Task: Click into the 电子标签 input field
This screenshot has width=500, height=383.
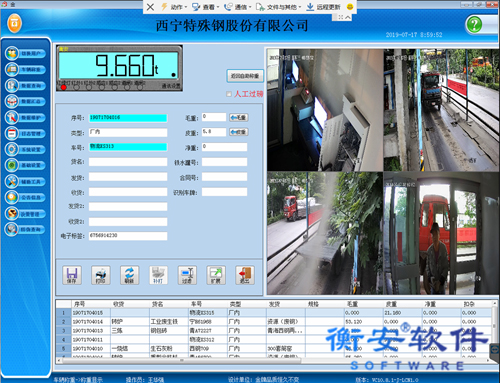Action: pos(128,236)
